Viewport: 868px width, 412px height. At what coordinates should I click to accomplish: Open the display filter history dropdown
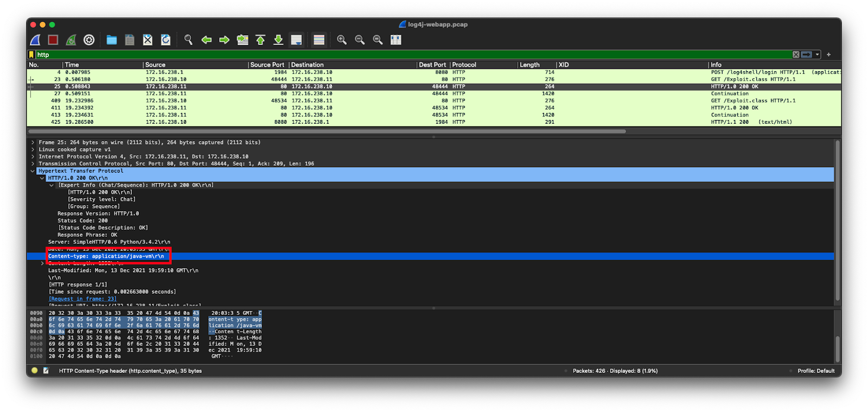817,55
